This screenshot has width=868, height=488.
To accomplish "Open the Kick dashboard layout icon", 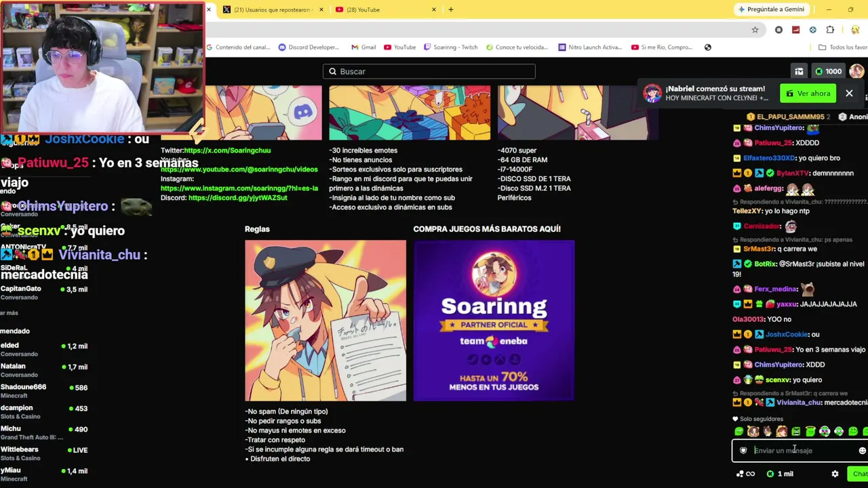I will (x=799, y=71).
